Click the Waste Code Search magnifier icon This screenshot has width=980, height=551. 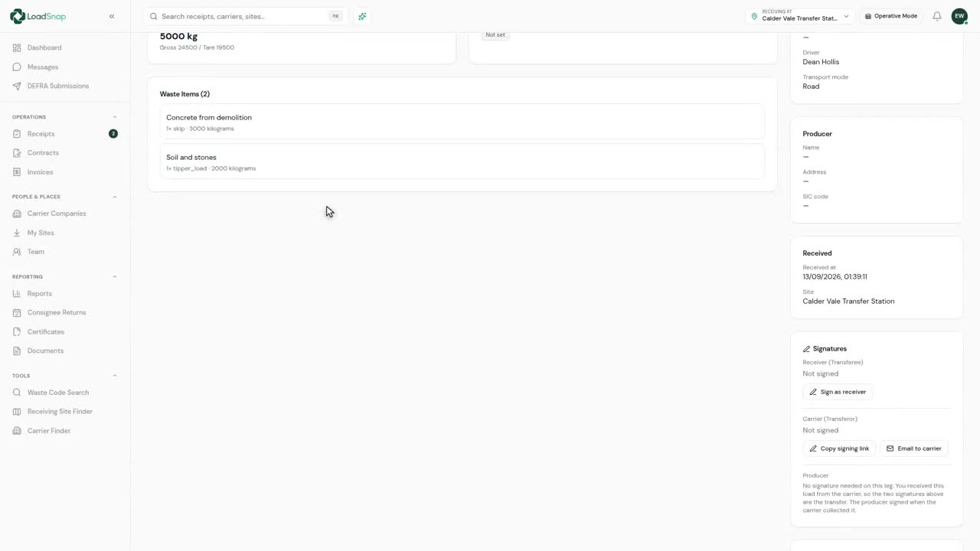(x=17, y=393)
